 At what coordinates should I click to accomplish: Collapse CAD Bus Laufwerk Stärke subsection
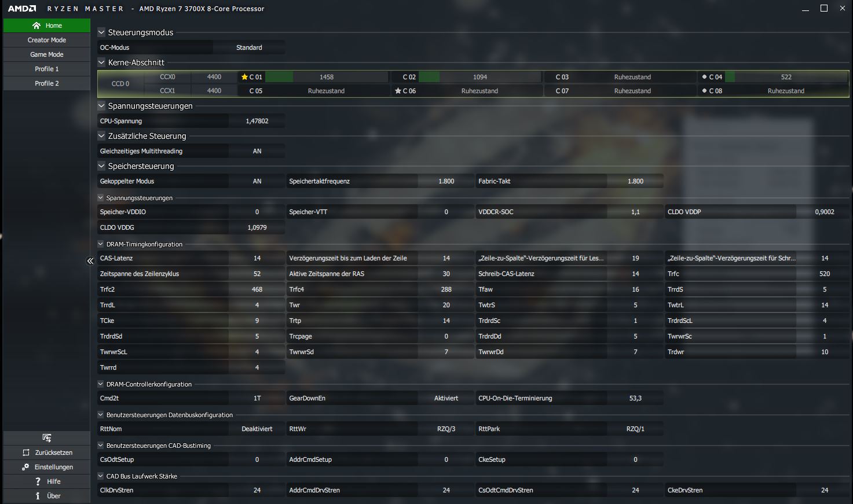[101, 476]
